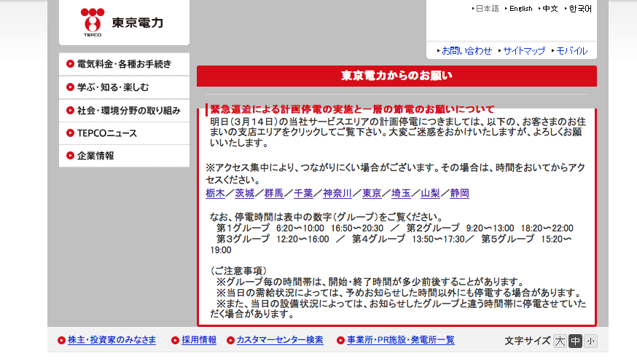Select medium font size 中 button
The height and width of the screenshot is (364, 637).
(575, 341)
